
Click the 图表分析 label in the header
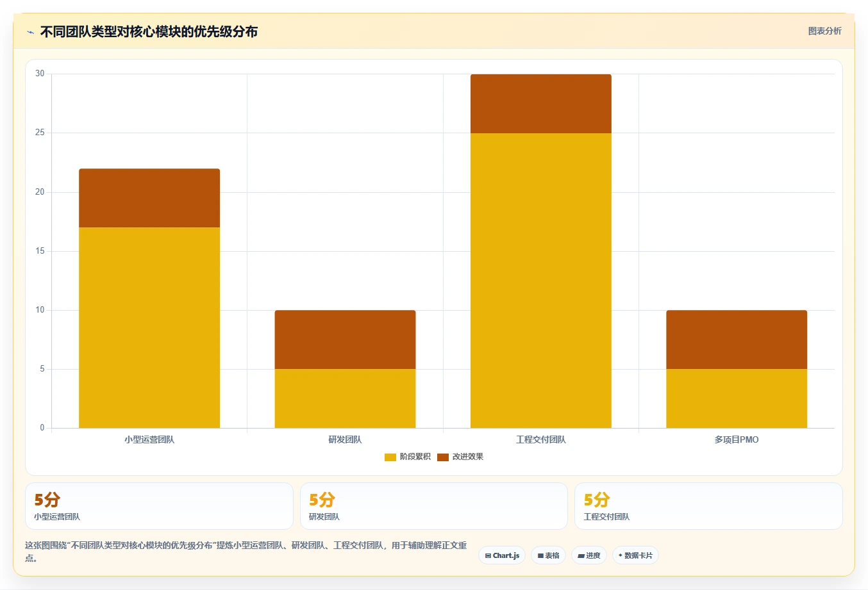click(x=824, y=31)
